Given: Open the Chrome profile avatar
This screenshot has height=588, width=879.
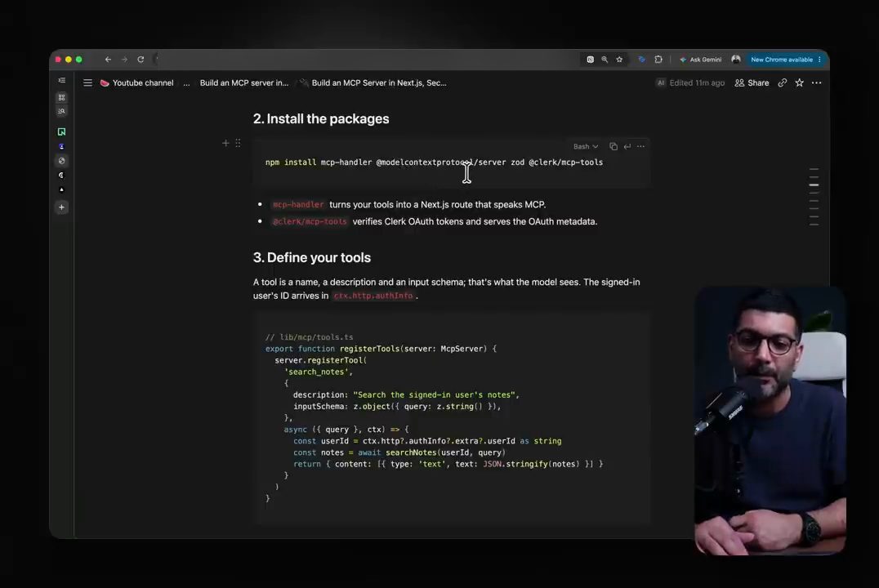Looking at the screenshot, I should (736, 60).
